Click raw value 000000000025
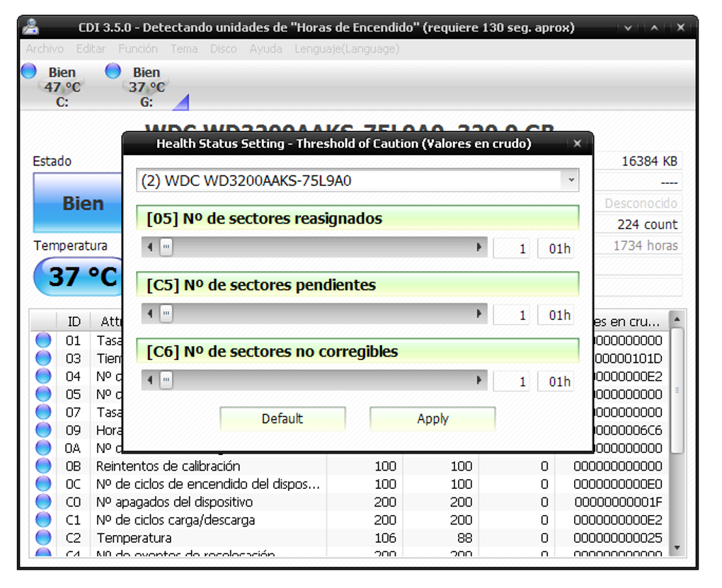This screenshot has width=722, height=588. pyautogui.click(x=619, y=538)
